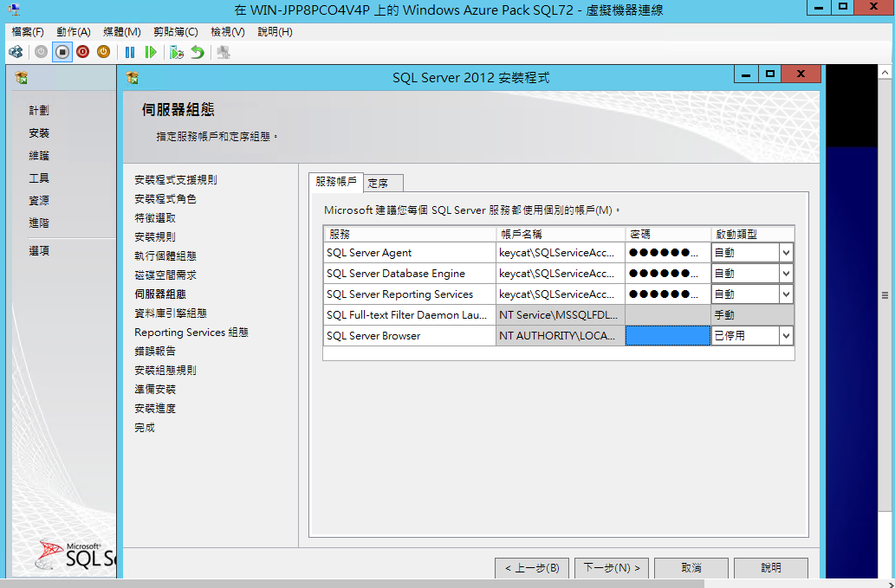Select 維護 in the left sidebar
This screenshot has height=588, width=895.
(x=39, y=156)
